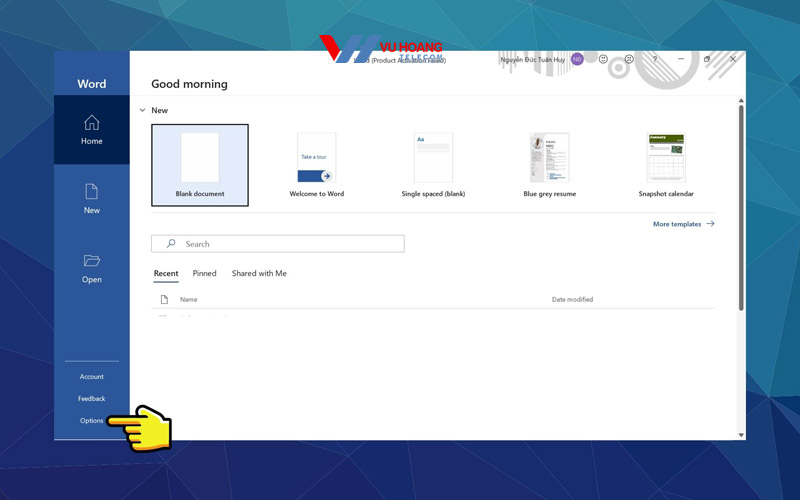Viewport: 800px width, 500px height.
Task: Switch to the Pinned tab
Action: [204, 273]
